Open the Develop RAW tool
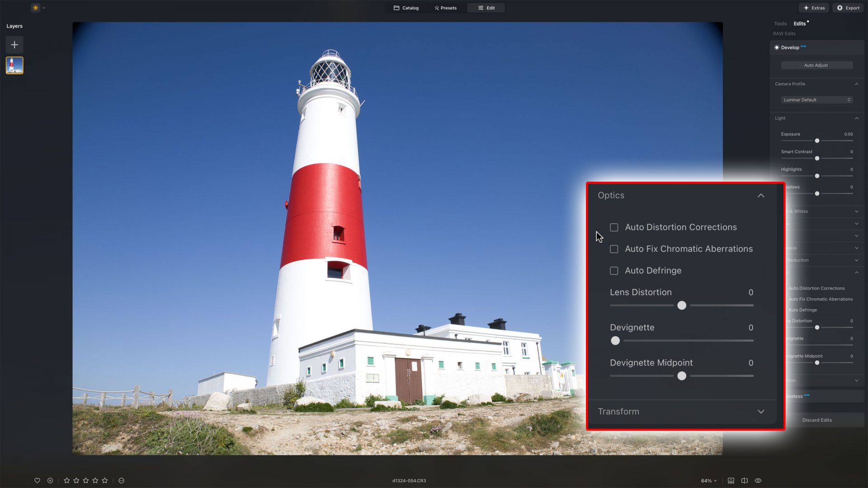The image size is (868, 488). 789,47
